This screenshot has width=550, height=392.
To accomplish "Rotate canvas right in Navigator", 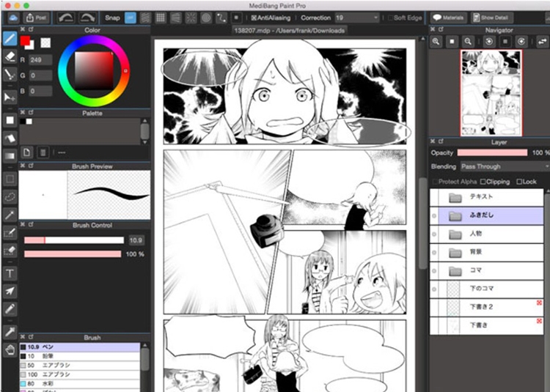I will [521, 42].
